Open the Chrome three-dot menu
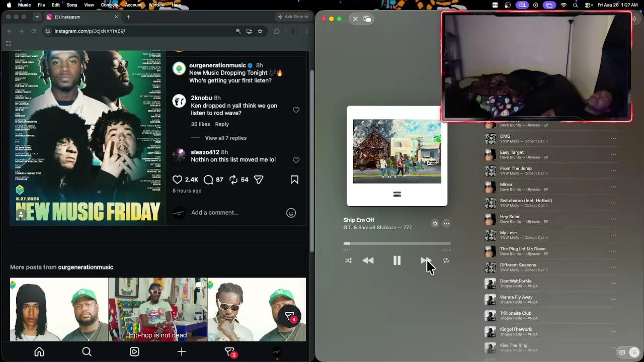The width and height of the screenshot is (644, 362). click(x=307, y=31)
